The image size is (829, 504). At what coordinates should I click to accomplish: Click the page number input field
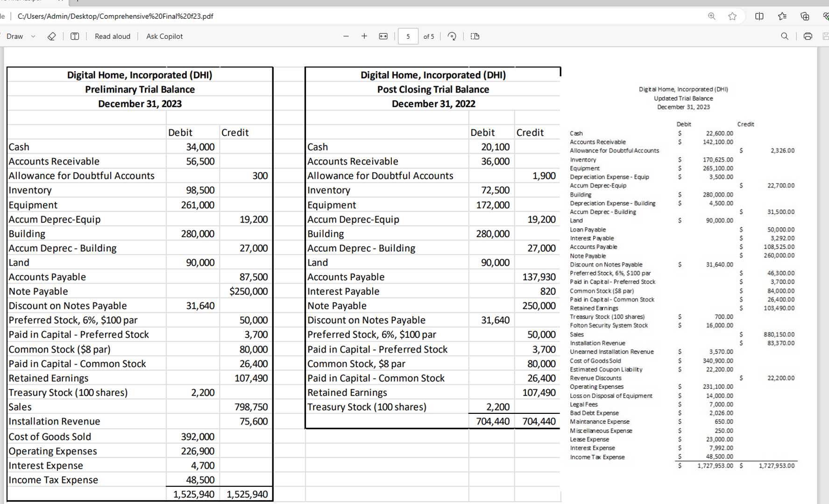pyautogui.click(x=408, y=36)
